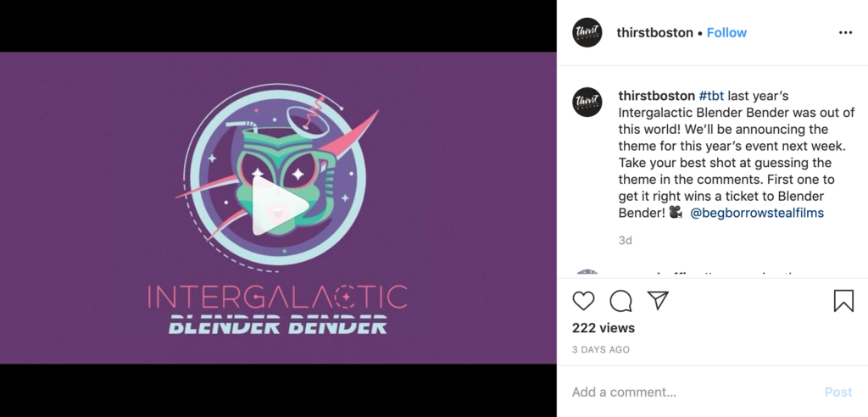Screen dimensions: 868x417
Task: Open thirstboston profile from header username
Action: point(655,33)
